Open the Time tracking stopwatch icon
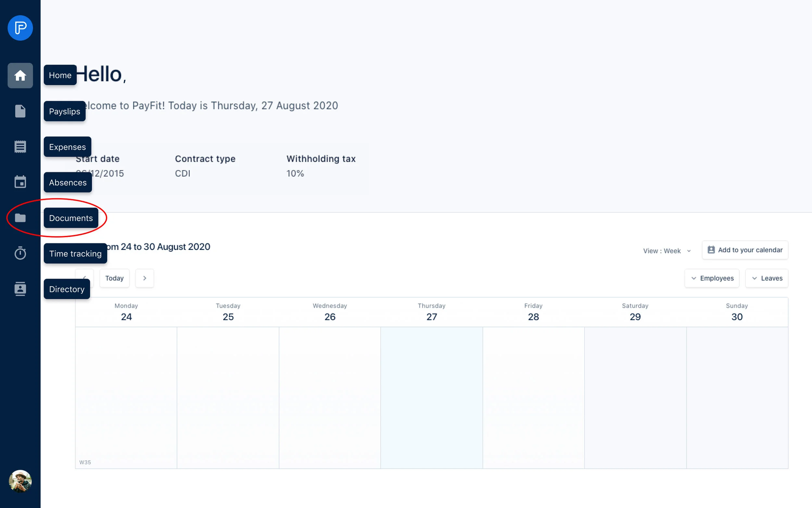This screenshot has width=812, height=508. (20, 253)
